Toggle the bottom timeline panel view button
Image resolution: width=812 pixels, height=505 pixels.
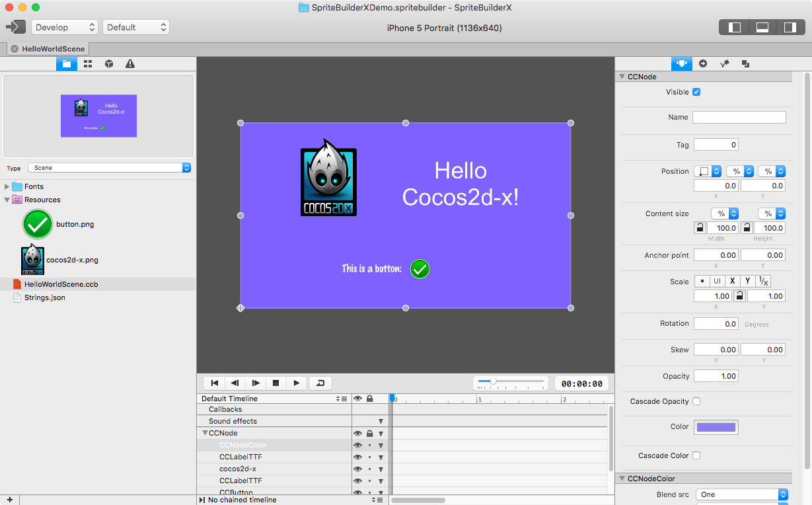tap(762, 27)
